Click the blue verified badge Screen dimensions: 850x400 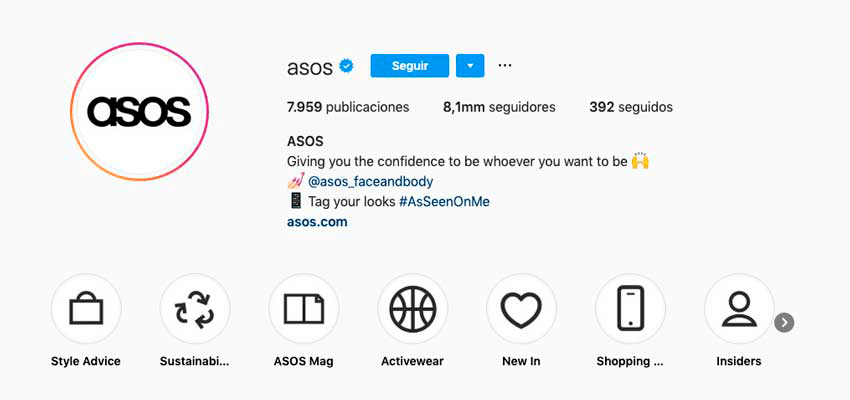click(346, 66)
